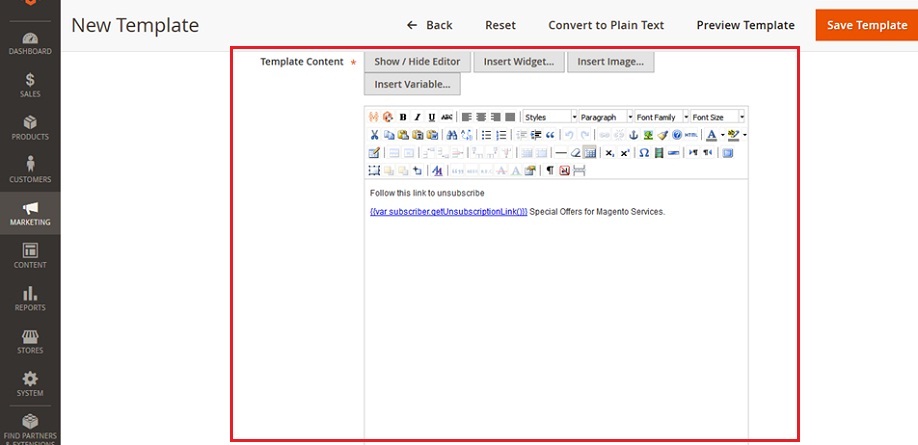Align text right

(495, 117)
